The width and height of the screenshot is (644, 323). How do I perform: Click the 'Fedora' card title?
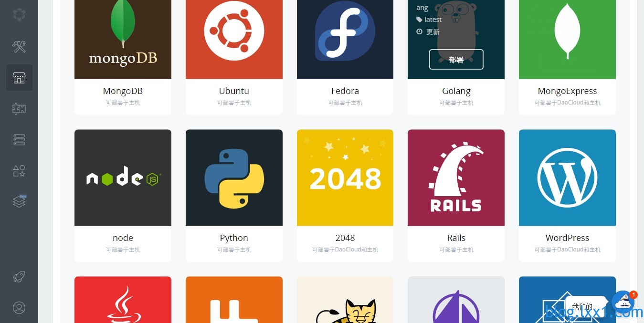(x=345, y=91)
